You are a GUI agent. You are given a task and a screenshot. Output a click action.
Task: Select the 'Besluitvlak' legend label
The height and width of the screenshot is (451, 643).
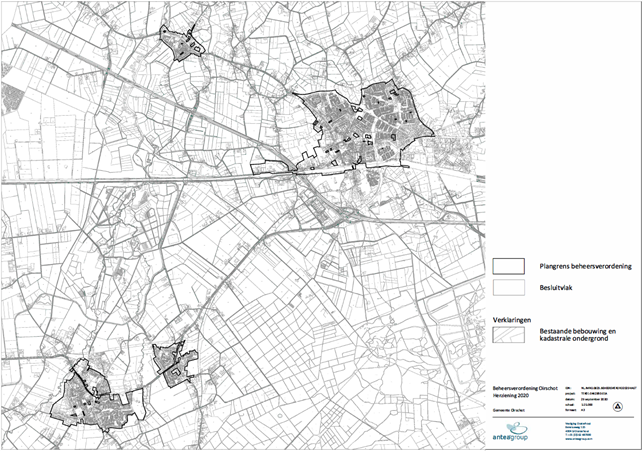[555, 286]
